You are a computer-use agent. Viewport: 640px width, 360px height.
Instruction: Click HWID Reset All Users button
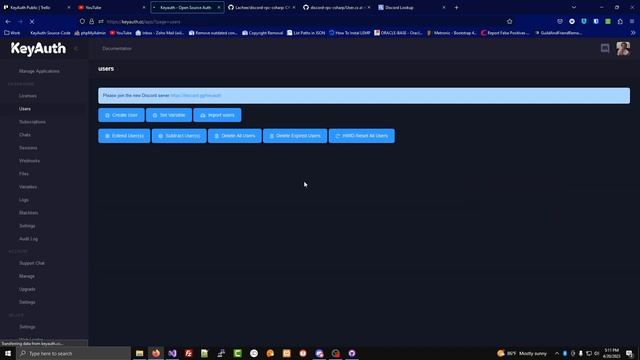point(362,136)
